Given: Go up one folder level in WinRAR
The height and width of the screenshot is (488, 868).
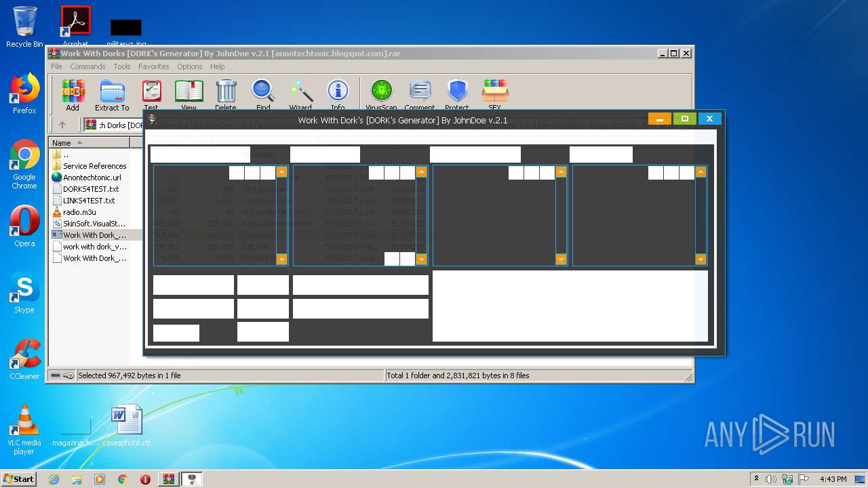Looking at the screenshot, I should pyautogui.click(x=62, y=125).
